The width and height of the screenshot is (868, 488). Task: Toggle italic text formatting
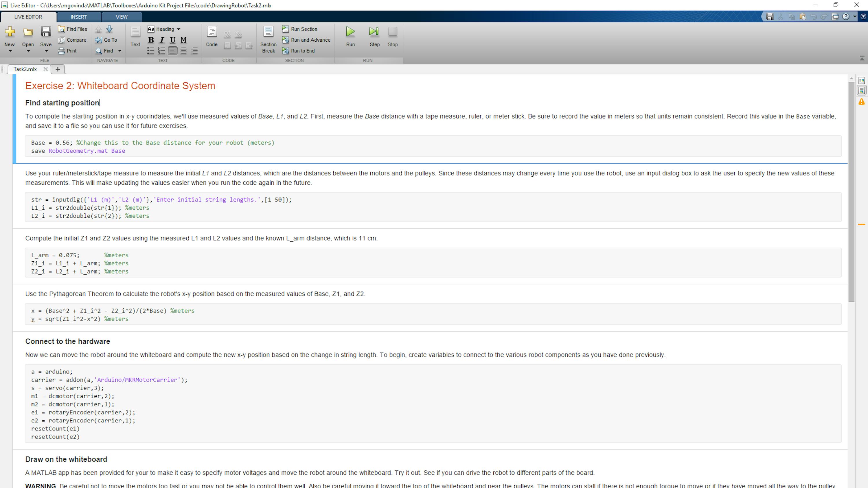point(162,40)
